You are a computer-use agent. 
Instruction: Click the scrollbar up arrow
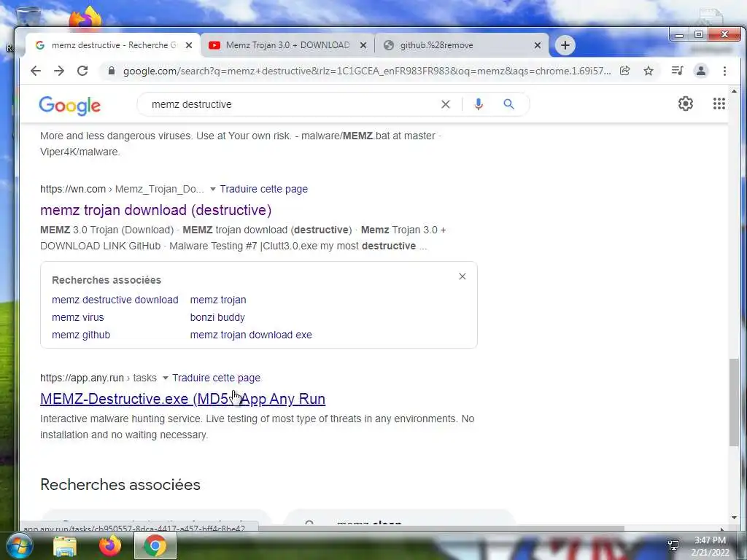pyautogui.click(x=734, y=91)
